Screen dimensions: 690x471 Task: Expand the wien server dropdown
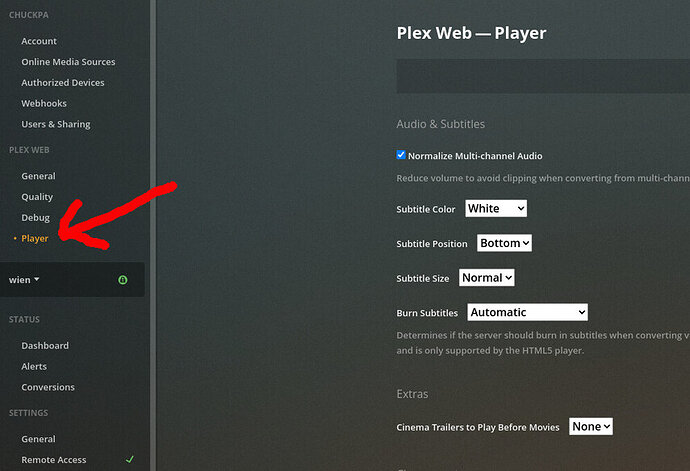[24, 280]
